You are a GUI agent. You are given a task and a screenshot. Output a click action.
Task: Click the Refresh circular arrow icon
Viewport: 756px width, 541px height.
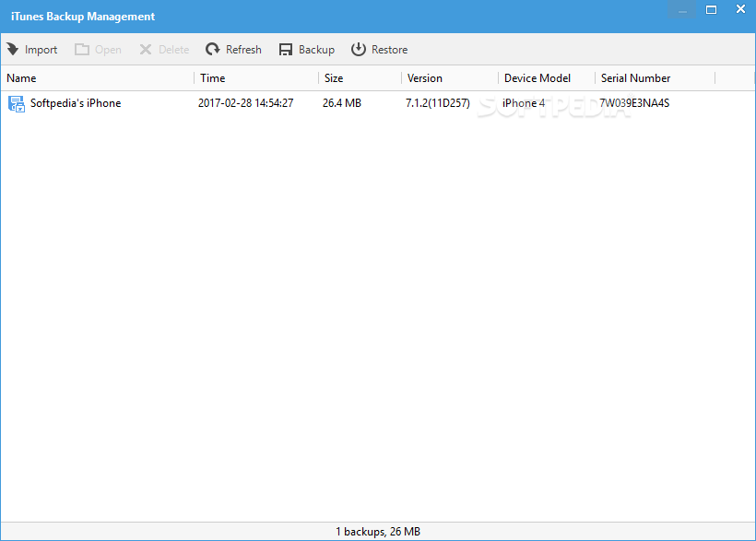click(213, 49)
